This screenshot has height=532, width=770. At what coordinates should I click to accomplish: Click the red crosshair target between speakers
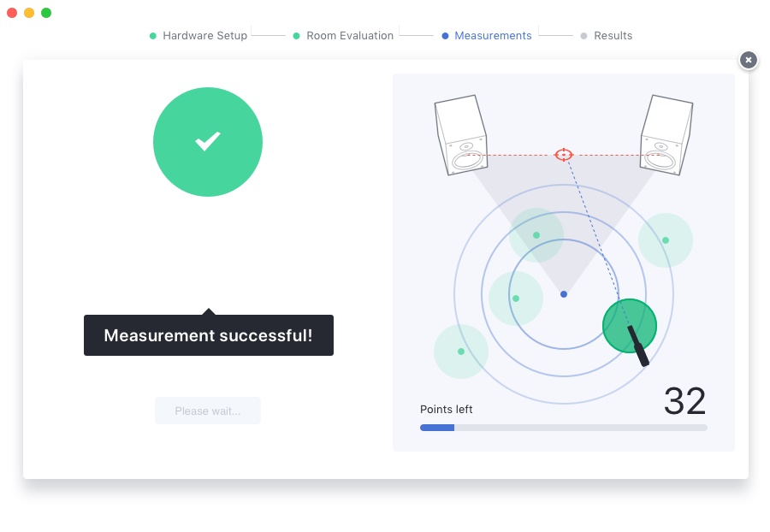coord(563,155)
